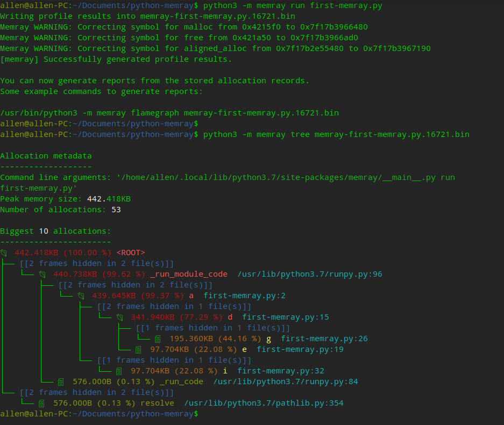
Task: Click the "Biggest 10 allocations:" heading
Action: 55,231
